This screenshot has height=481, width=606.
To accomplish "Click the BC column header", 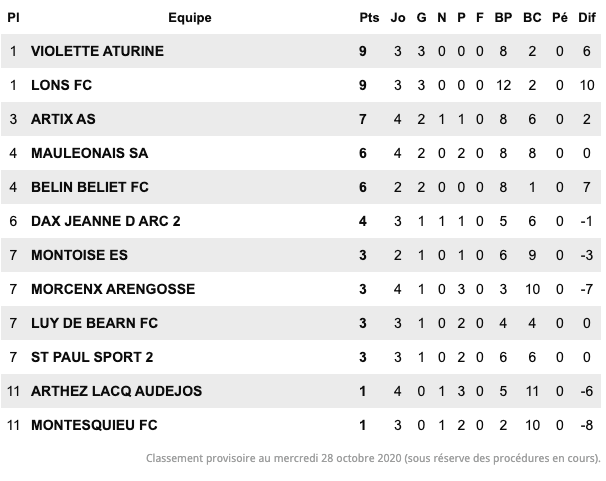I will click(x=532, y=17).
